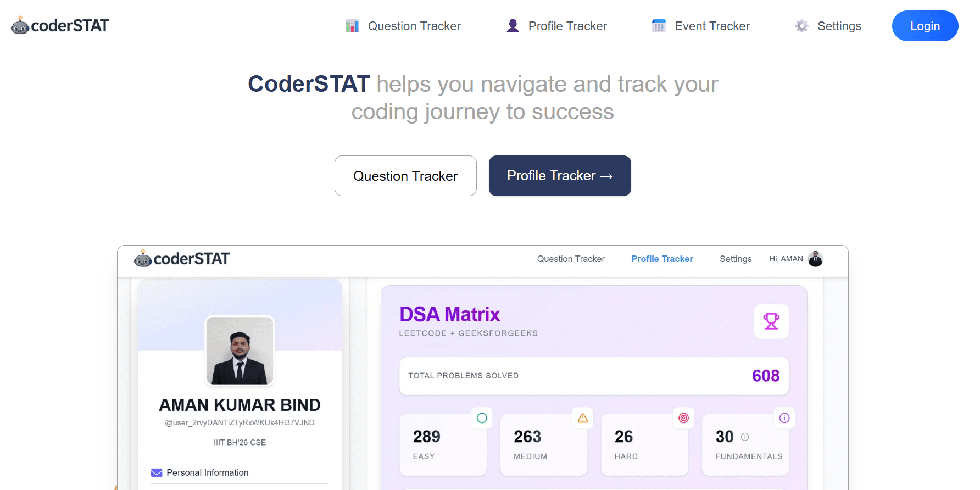This screenshot has width=980, height=490.
Task: Open the info icon on the Fundamentals card
Action: [784, 418]
